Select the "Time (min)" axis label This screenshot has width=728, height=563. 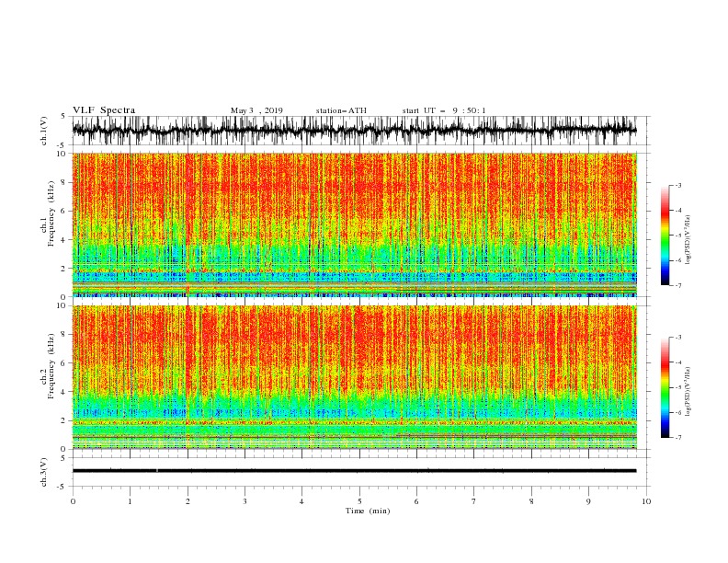pyautogui.click(x=368, y=511)
